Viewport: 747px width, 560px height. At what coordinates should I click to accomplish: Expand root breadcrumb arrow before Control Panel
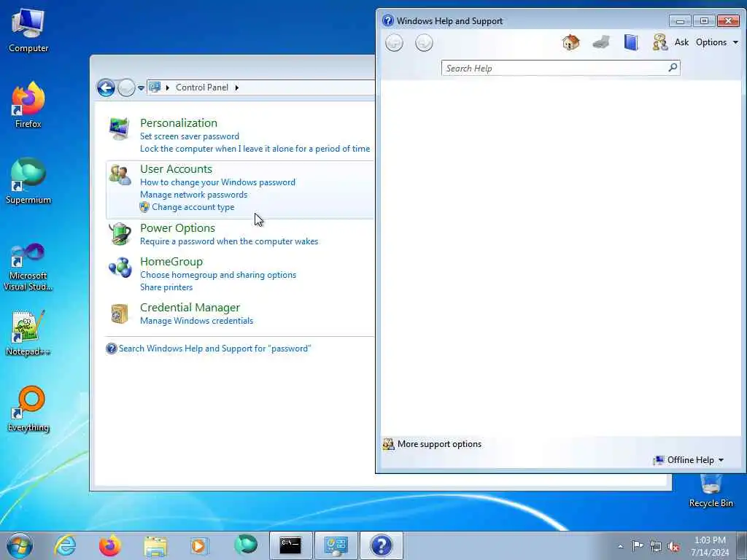tap(168, 87)
